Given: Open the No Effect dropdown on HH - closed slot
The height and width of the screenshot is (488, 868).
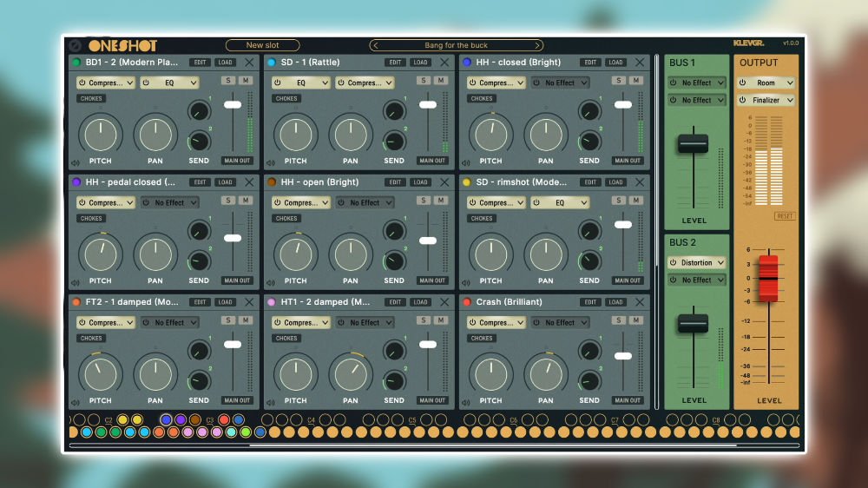Looking at the screenshot, I should [560, 82].
